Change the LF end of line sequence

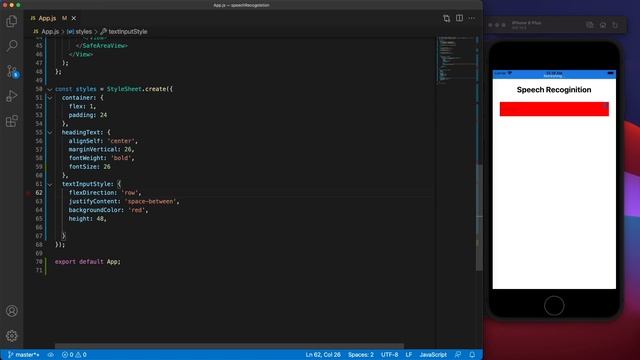click(409, 355)
